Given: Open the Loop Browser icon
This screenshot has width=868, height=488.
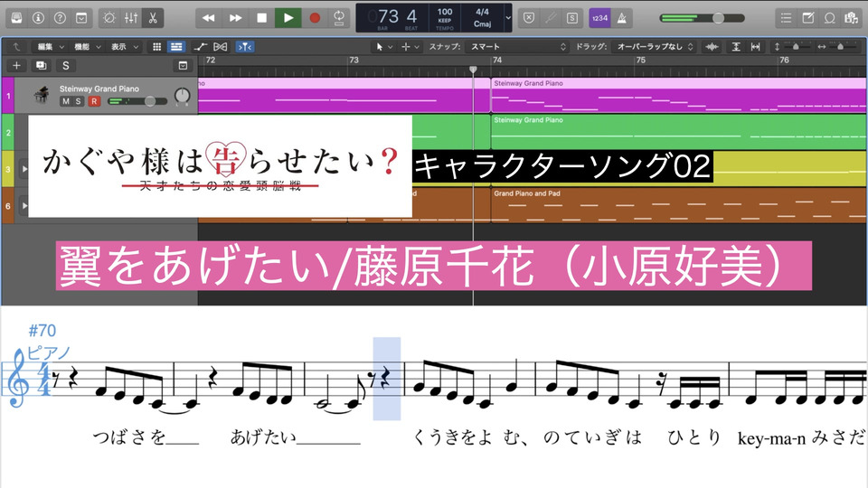Looking at the screenshot, I should (x=829, y=18).
